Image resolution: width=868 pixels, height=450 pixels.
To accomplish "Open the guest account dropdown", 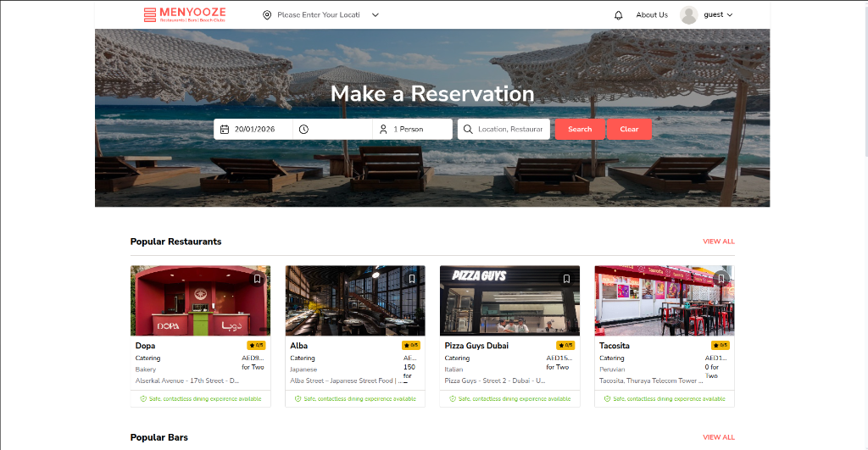I will click(718, 15).
